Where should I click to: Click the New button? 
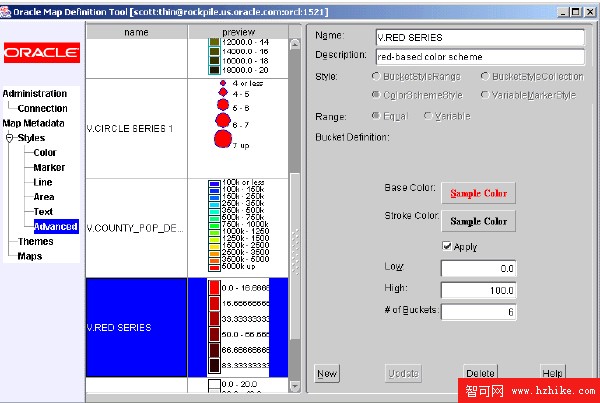[x=327, y=373]
